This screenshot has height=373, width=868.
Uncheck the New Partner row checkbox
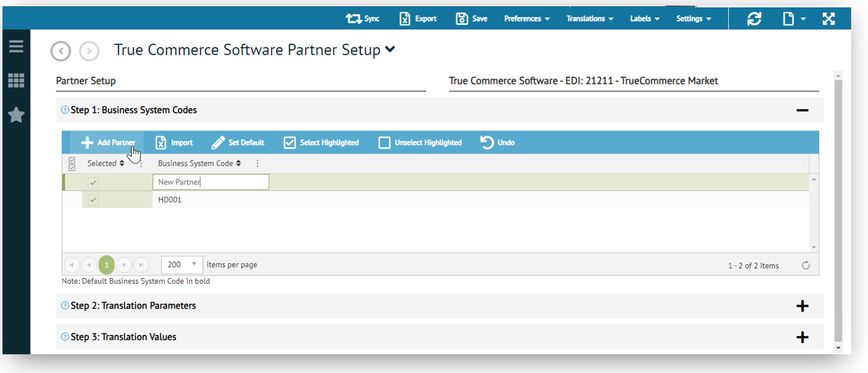point(92,182)
